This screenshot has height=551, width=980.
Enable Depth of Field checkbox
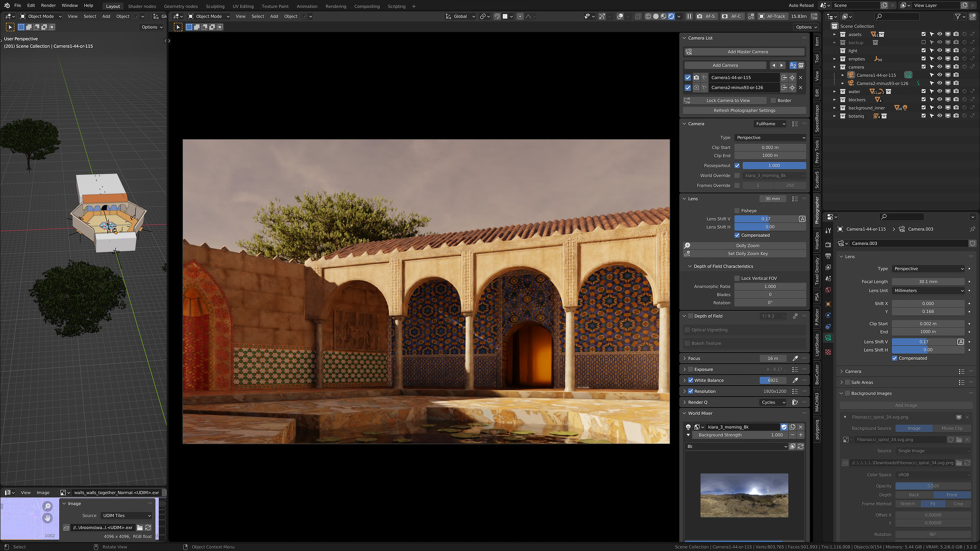point(691,316)
